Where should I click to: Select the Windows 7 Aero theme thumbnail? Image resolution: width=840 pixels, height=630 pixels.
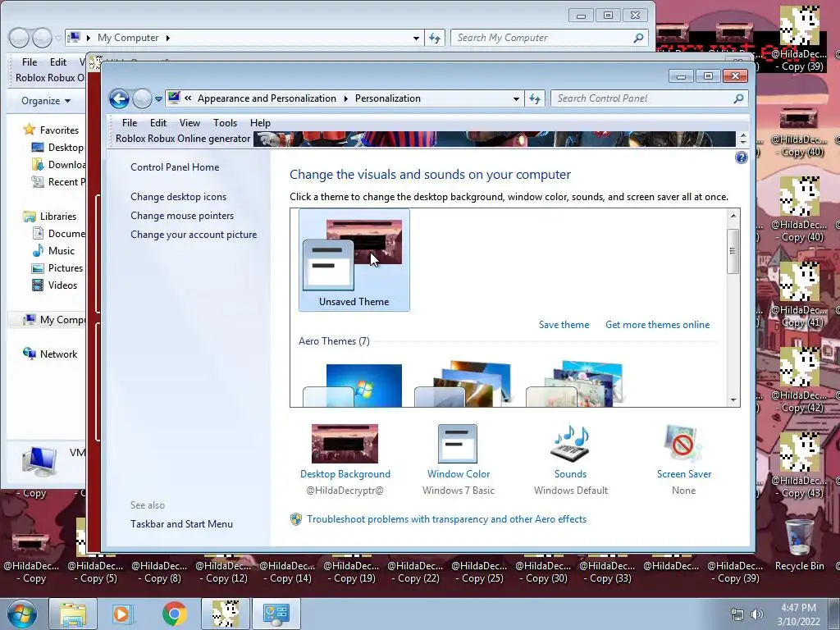coord(353,386)
